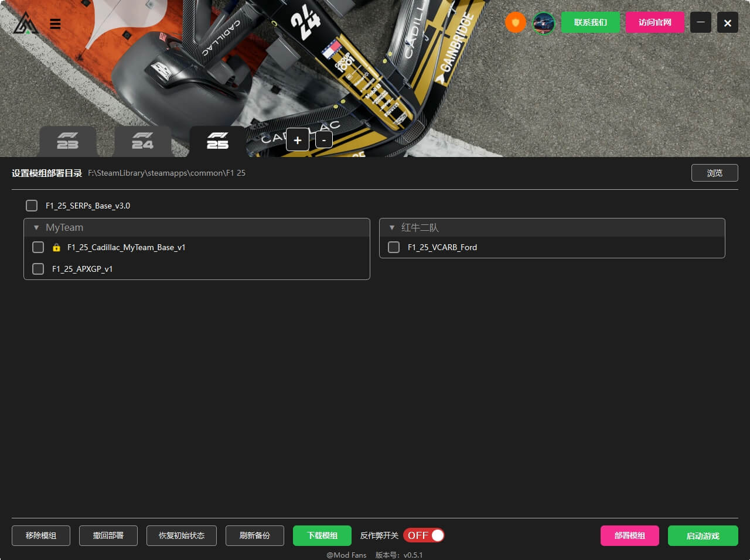Click the minus icon on banner
The height and width of the screenshot is (560, 750).
click(324, 140)
